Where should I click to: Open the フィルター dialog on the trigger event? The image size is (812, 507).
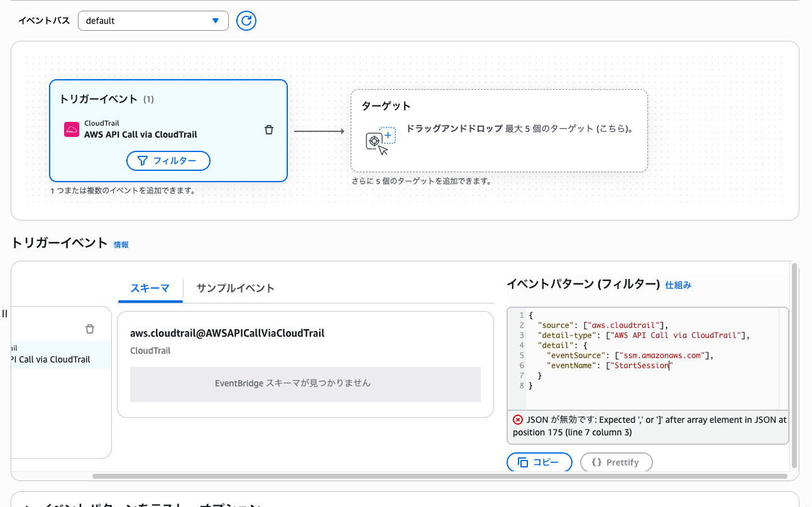coord(168,161)
